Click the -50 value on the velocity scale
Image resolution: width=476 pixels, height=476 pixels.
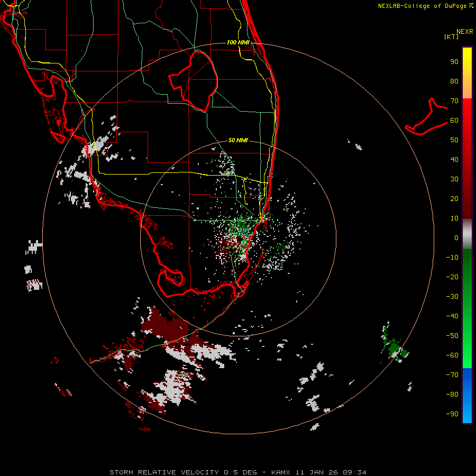pos(452,336)
